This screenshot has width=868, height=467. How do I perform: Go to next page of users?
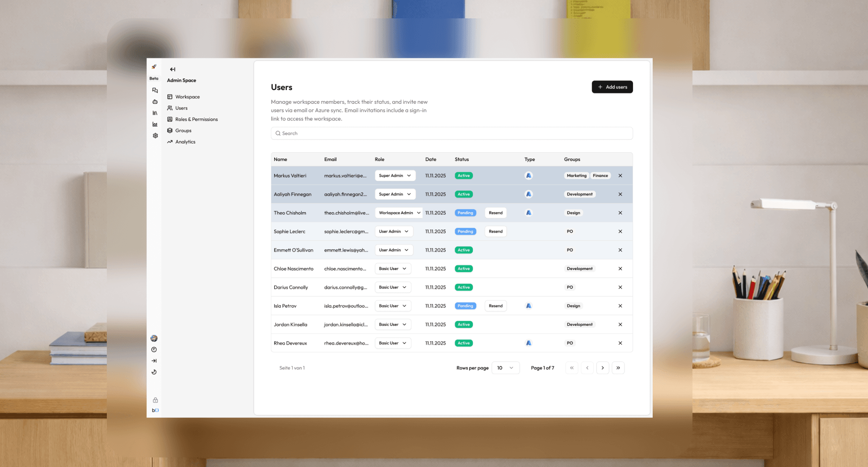pyautogui.click(x=602, y=368)
